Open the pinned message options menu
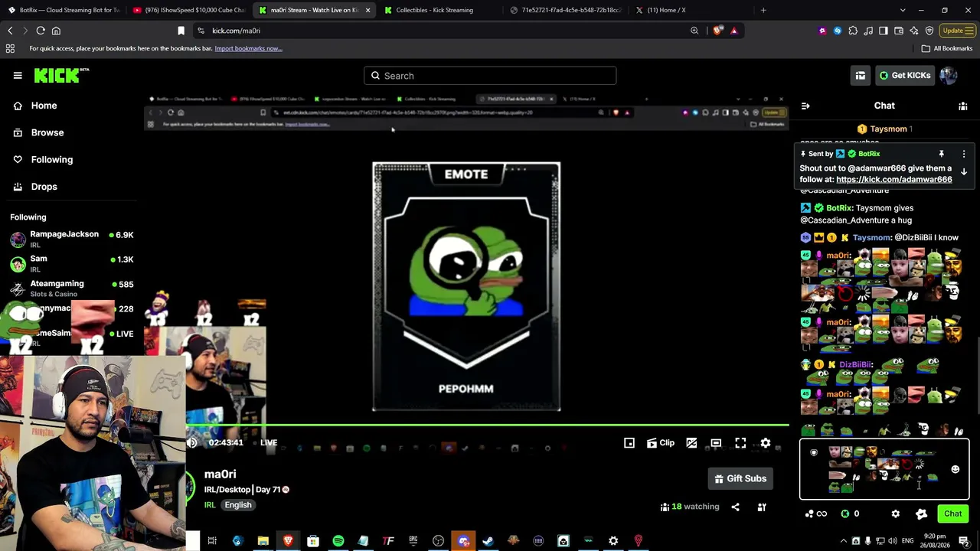980x551 pixels. click(x=964, y=154)
